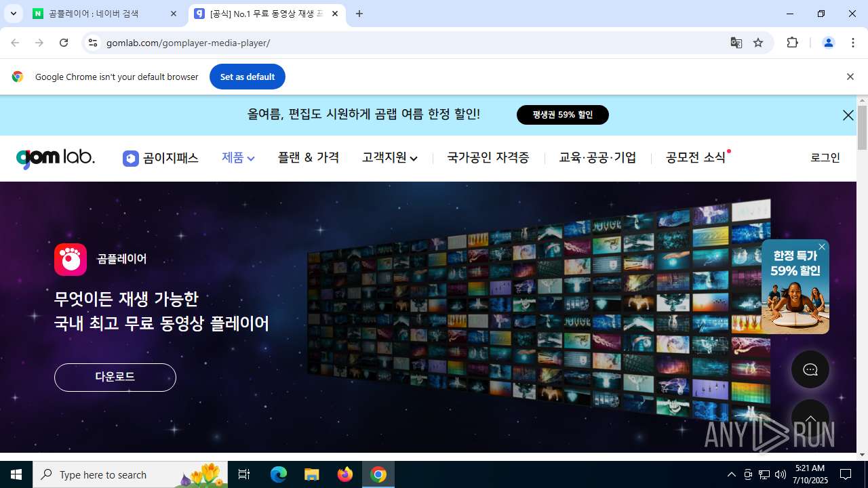
Task: Launch Firefox from taskbar
Action: point(345,474)
